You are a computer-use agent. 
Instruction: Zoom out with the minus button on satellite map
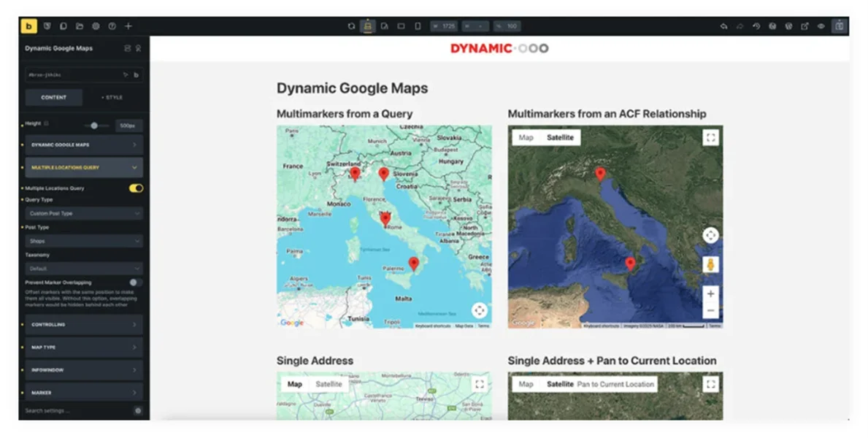coord(711,311)
